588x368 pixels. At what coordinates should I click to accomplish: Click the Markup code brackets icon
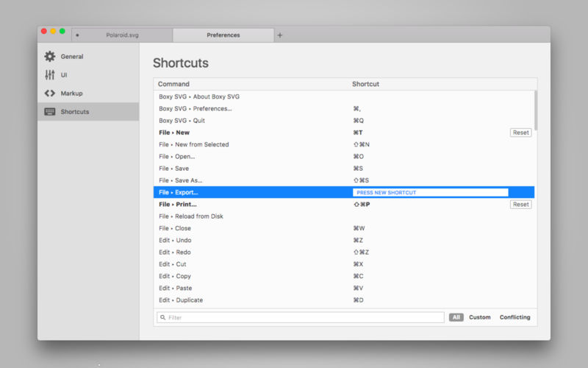[50, 93]
